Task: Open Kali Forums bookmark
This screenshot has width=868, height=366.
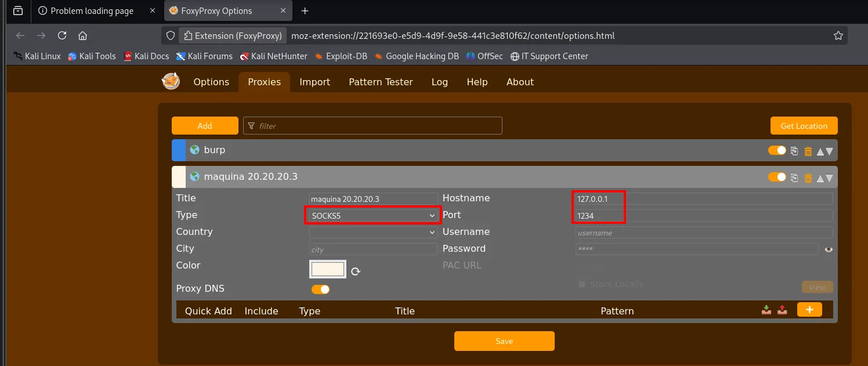Action: pos(204,56)
